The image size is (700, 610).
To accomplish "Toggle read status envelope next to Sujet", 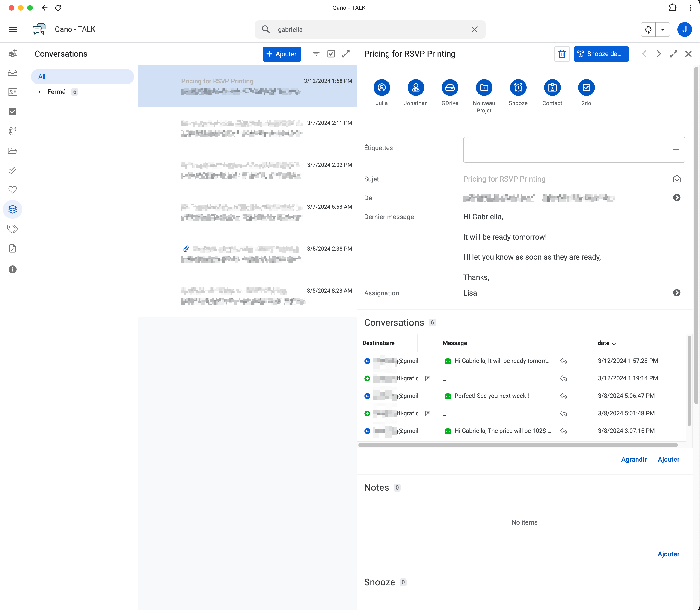I will [x=676, y=179].
